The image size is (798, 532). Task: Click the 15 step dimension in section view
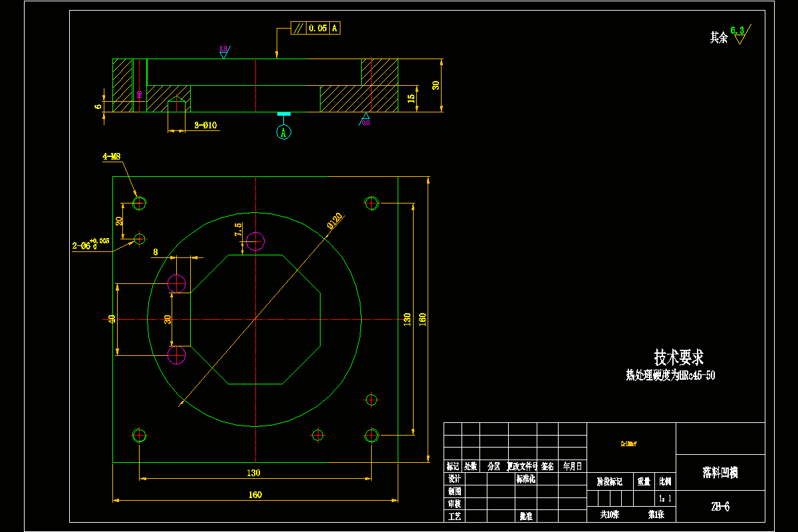(x=411, y=98)
